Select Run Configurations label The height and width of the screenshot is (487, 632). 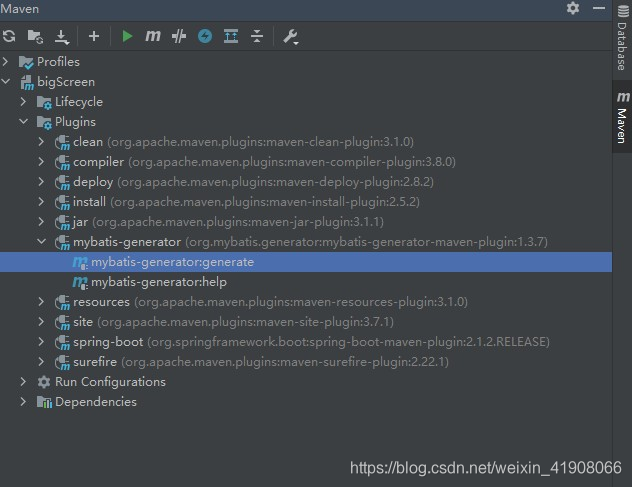tap(110, 382)
